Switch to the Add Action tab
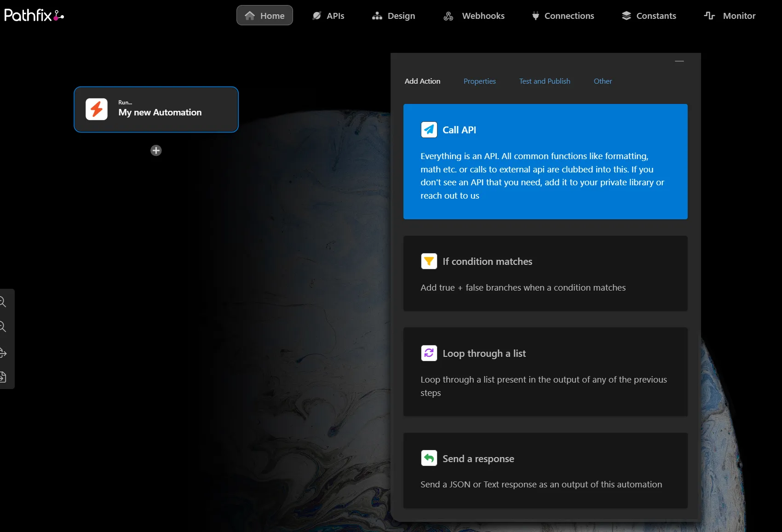This screenshot has width=782, height=532. pos(422,81)
